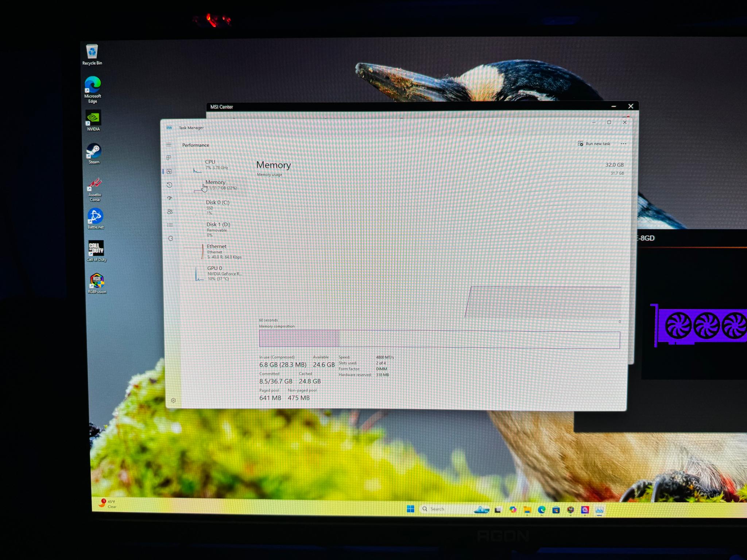Minimize the MSI Center window
747x560 pixels.
[614, 106]
